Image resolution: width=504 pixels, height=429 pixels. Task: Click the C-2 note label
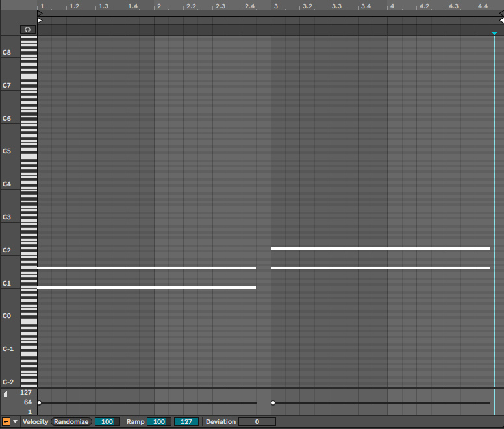(x=8, y=382)
